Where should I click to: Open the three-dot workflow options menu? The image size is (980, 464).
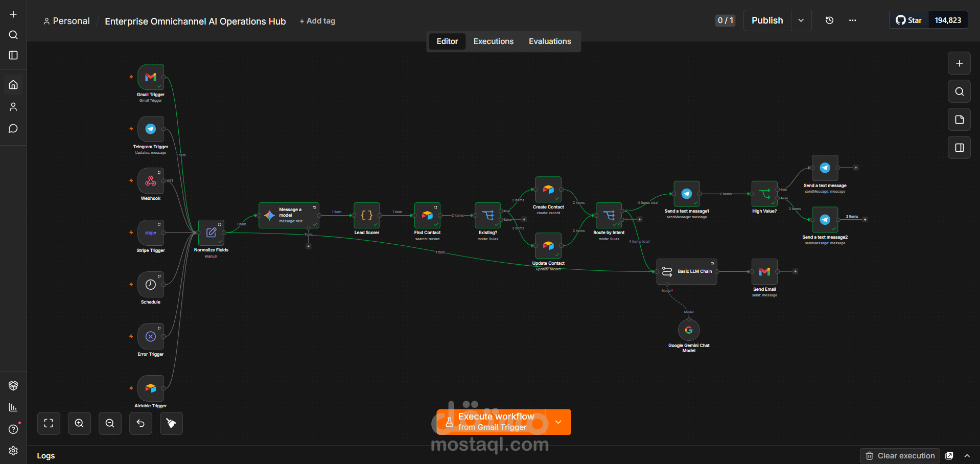tap(852, 20)
